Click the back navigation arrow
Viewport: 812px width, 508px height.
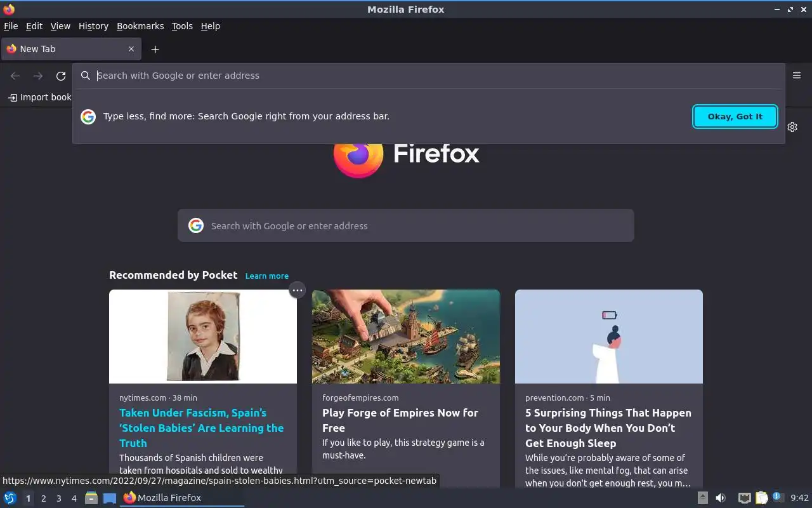(15, 76)
